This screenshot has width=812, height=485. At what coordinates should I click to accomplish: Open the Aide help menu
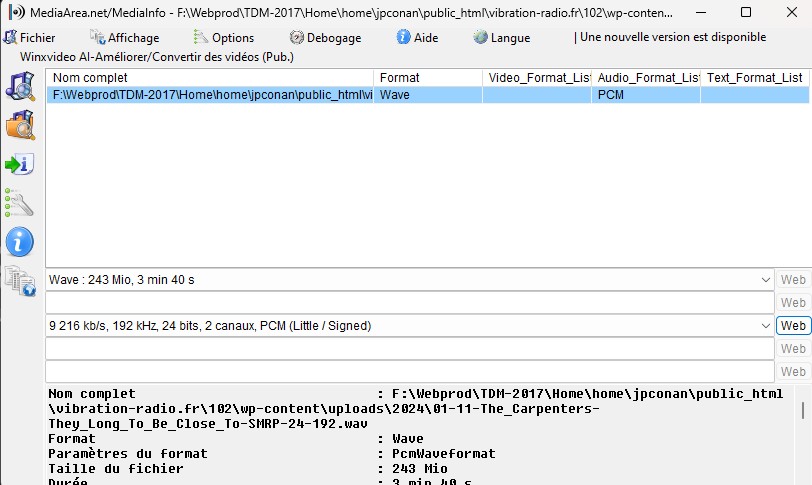417,38
